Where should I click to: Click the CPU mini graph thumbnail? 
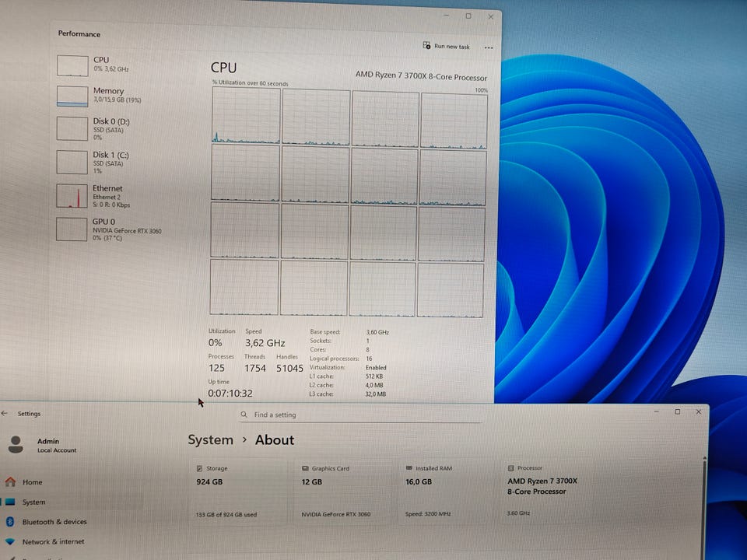[72, 65]
